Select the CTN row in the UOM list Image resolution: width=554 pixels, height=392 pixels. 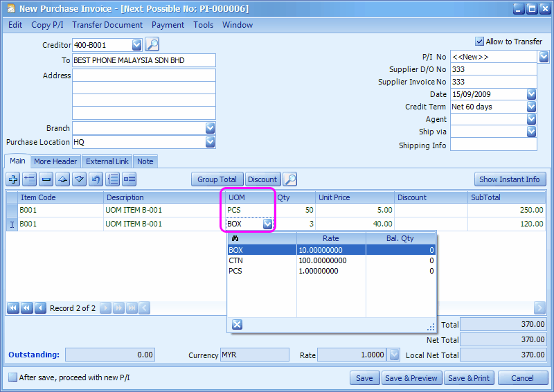coord(331,260)
